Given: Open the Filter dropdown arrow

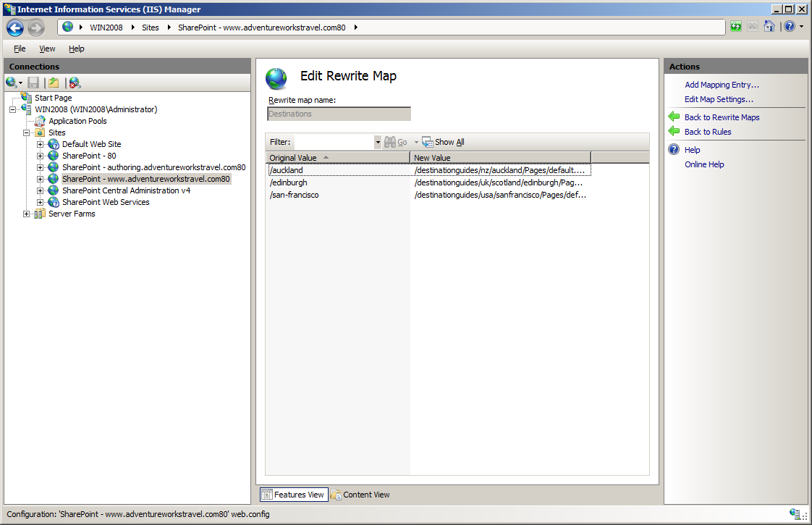Looking at the screenshot, I should 378,142.
